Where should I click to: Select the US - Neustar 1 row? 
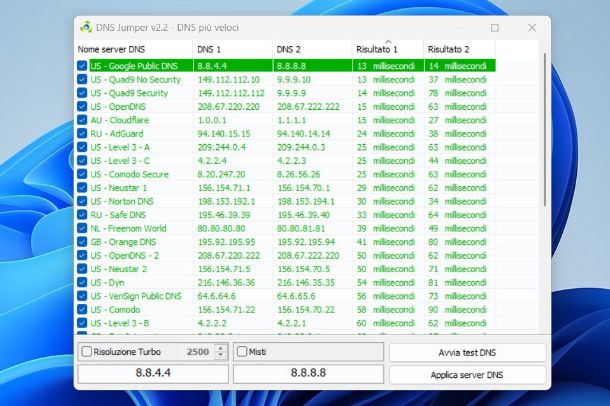(x=285, y=187)
